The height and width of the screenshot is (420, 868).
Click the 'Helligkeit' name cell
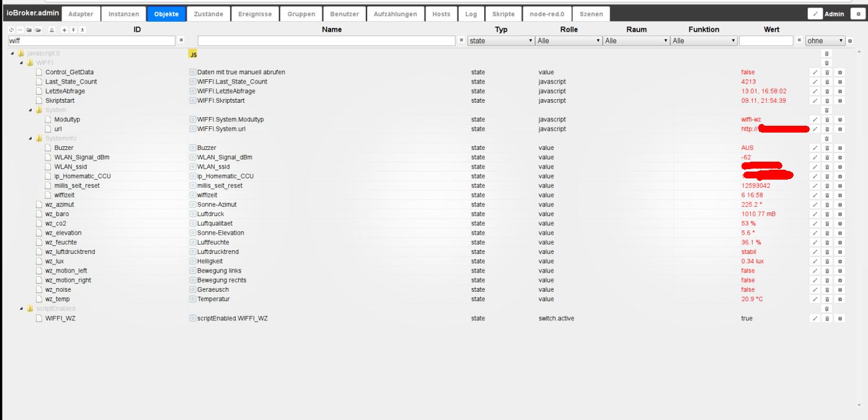[x=210, y=261]
